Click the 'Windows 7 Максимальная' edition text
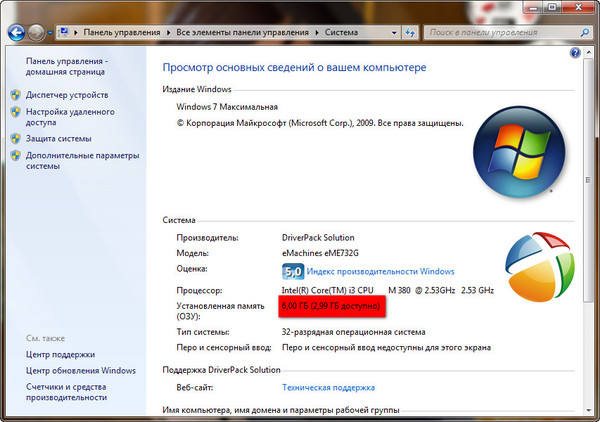600x422 pixels. [x=227, y=107]
